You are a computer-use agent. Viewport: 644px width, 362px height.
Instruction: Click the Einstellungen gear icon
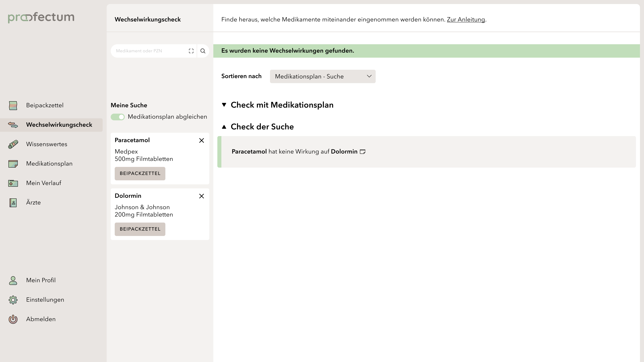[13, 300]
